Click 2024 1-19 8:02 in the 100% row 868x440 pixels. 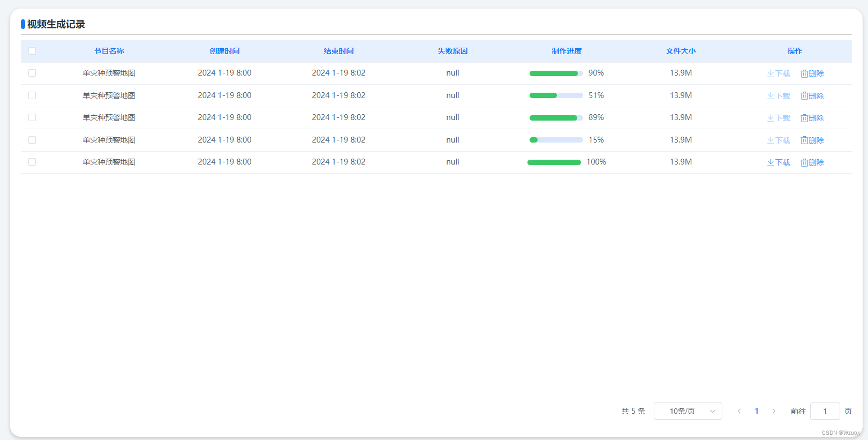pyautogui.click(x=339, y=162)
